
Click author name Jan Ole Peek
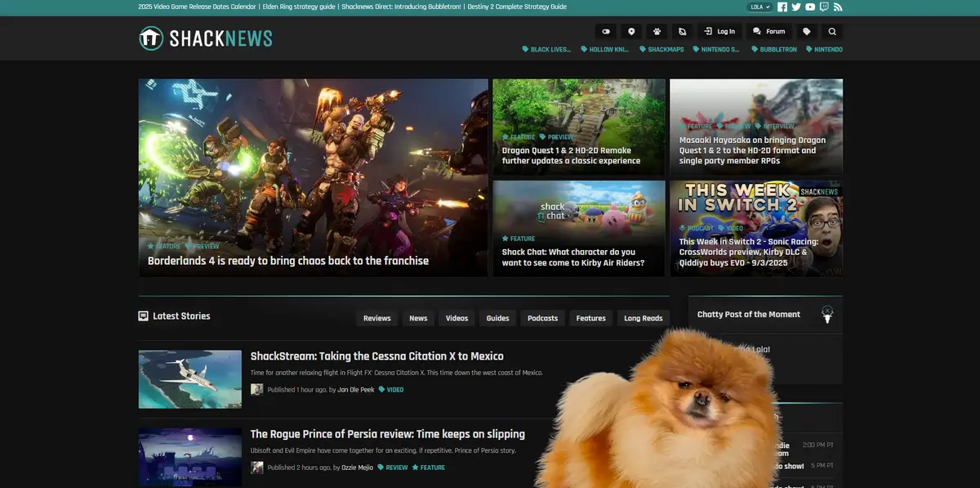356,390
